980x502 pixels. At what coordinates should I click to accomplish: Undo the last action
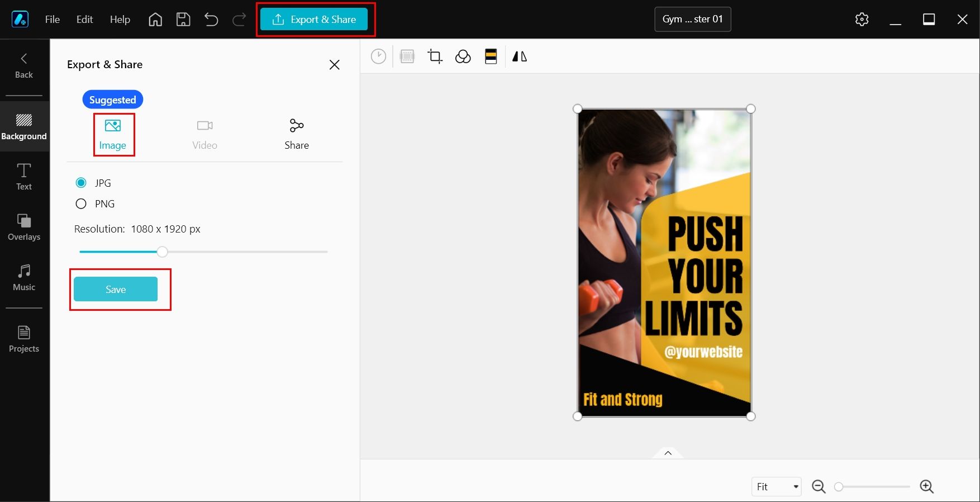(x=211, y=20)
